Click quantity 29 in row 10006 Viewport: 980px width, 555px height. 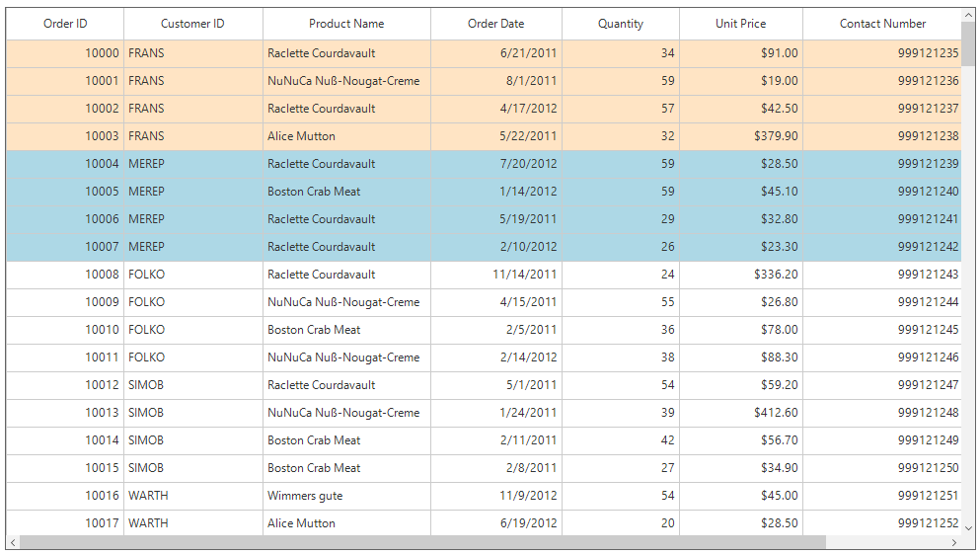pos(620,219)
